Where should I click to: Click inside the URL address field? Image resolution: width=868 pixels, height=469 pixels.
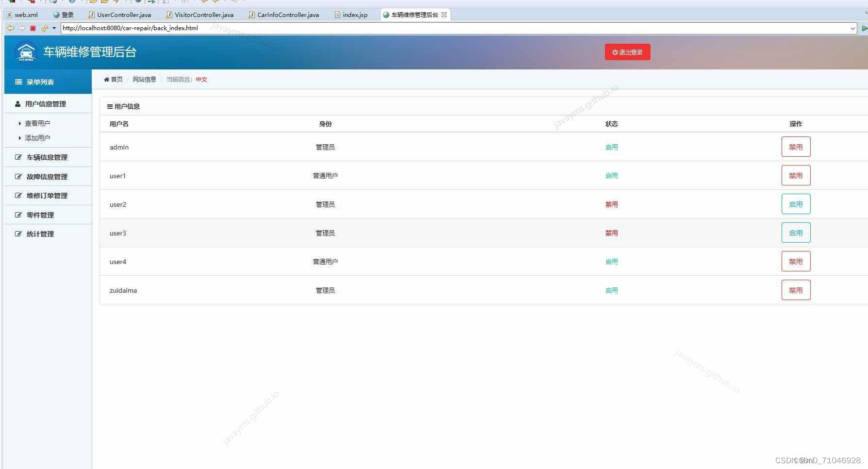[x=243, y=28]
